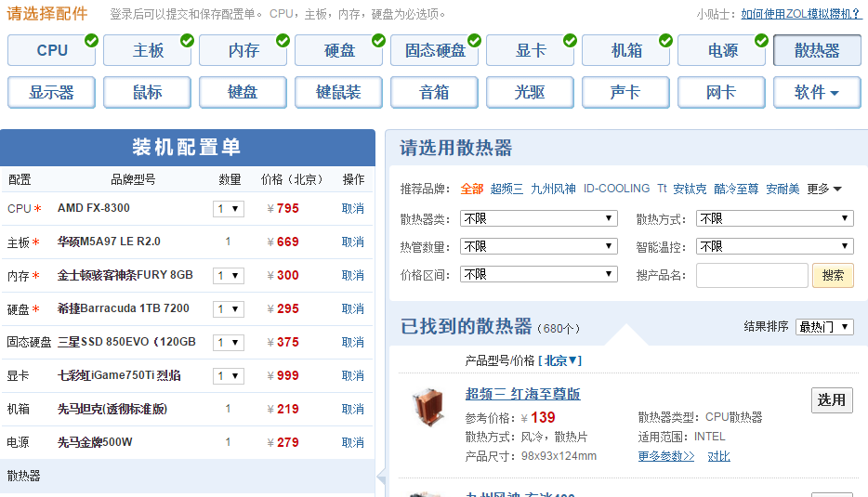The image size is (868, 497).
Task: Select the 散热器 row in the config list
Action: point(188,476)
